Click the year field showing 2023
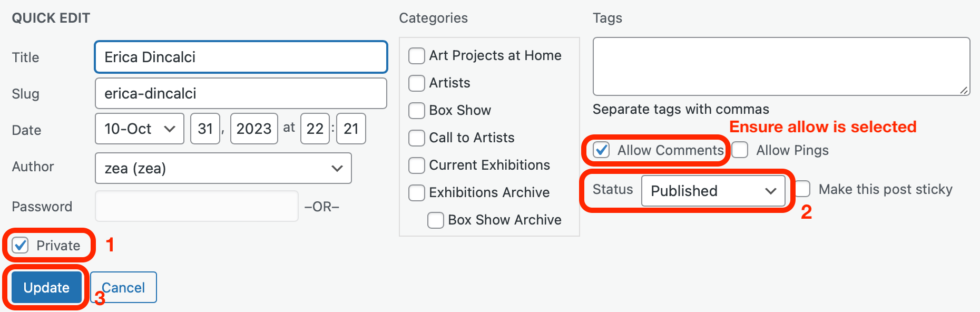The height and width of the screenshot is (312, 980). tap(254, 129)
